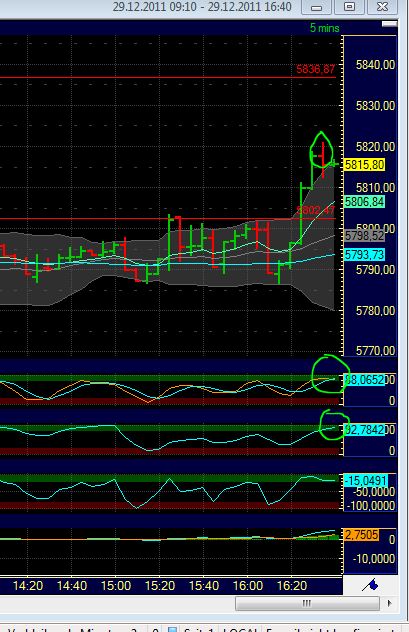This screenshot has height=632, width=409.
Task: Select the cyan 5793,73 moving average label
Action: (x=364, y=254)
